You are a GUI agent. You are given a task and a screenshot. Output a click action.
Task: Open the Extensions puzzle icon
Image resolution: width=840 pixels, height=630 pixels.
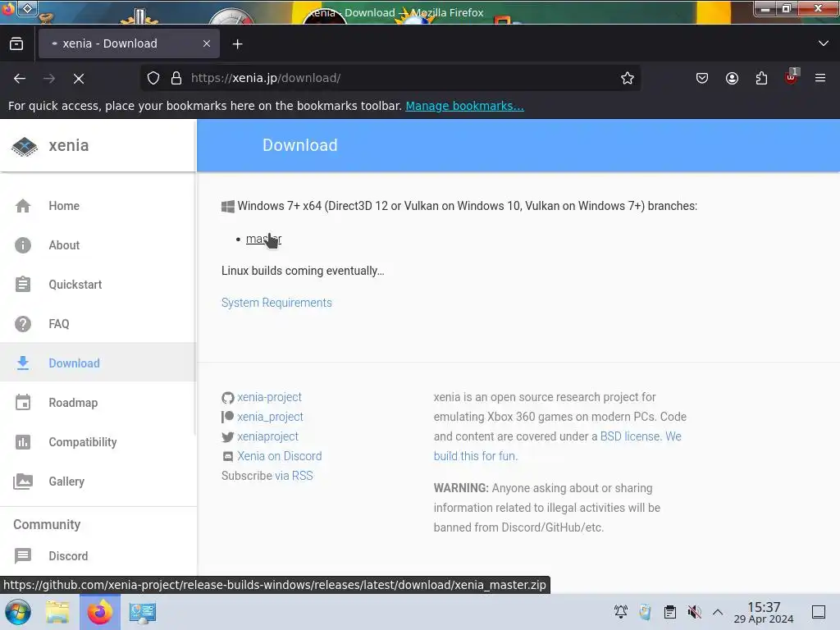tap(761, 78)
